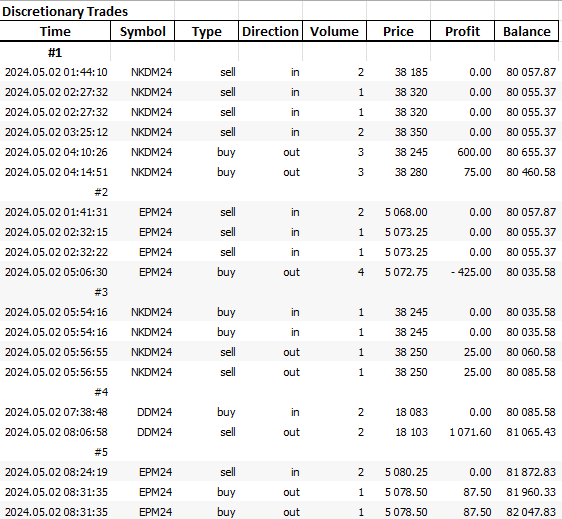Click the #4 trade group label

tap(101, 392)
